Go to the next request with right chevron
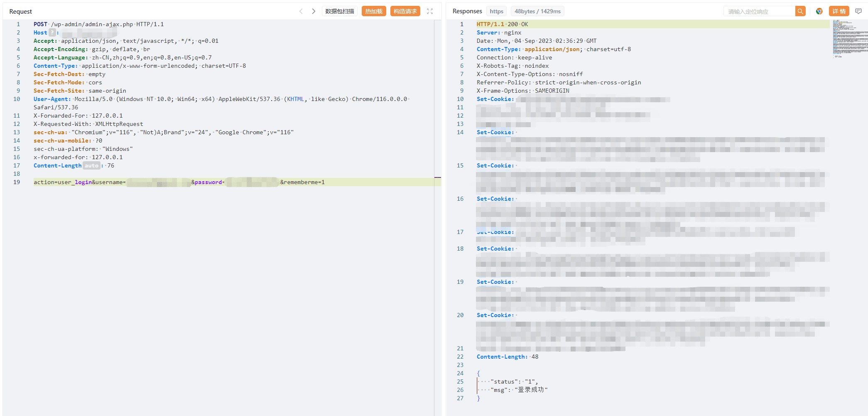Viewport: 868px width, 416px height. [314, 11]
